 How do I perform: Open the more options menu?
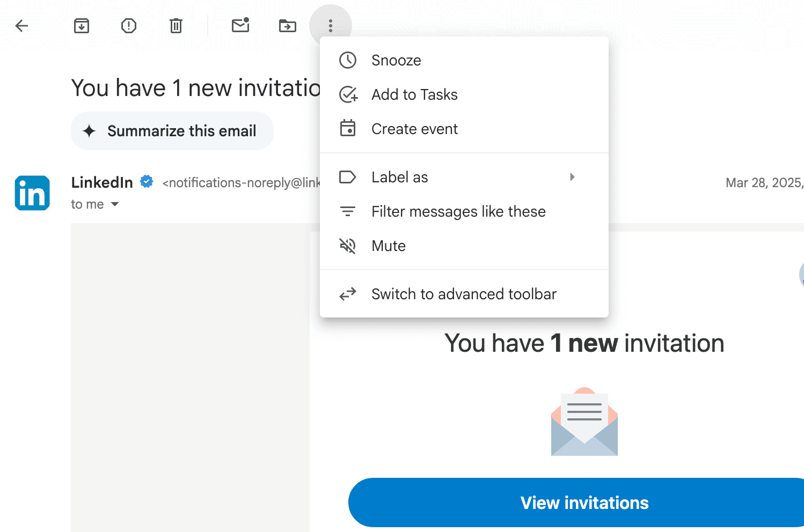tap(331, 25)
